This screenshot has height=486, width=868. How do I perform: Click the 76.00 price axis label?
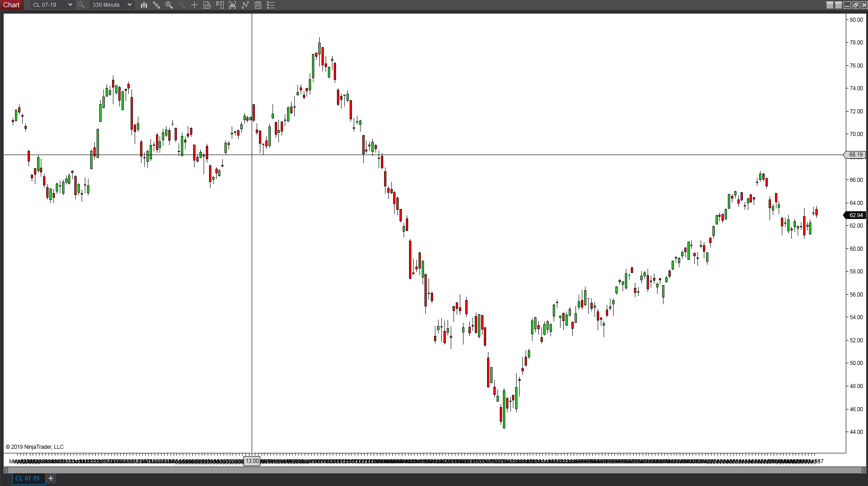(856, 66)
